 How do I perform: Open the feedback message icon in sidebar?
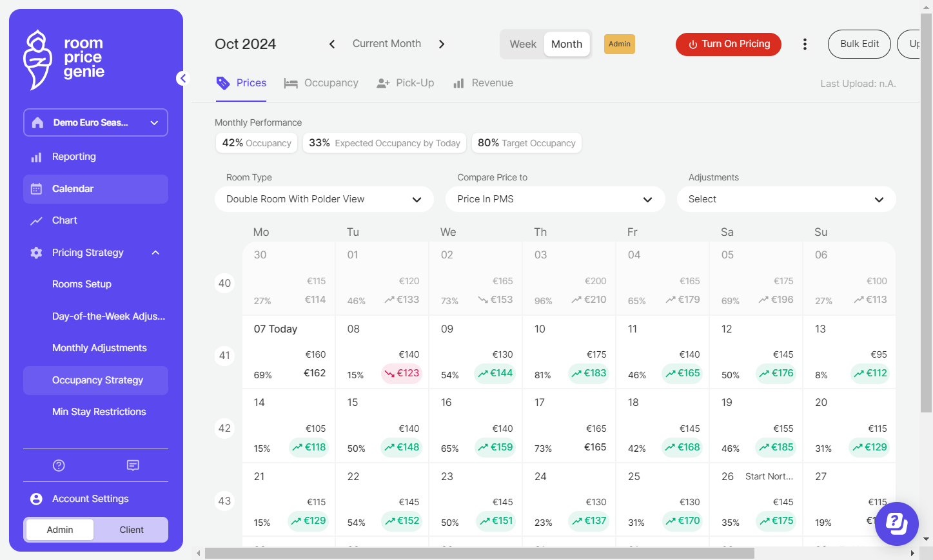[x=133, y=465]
